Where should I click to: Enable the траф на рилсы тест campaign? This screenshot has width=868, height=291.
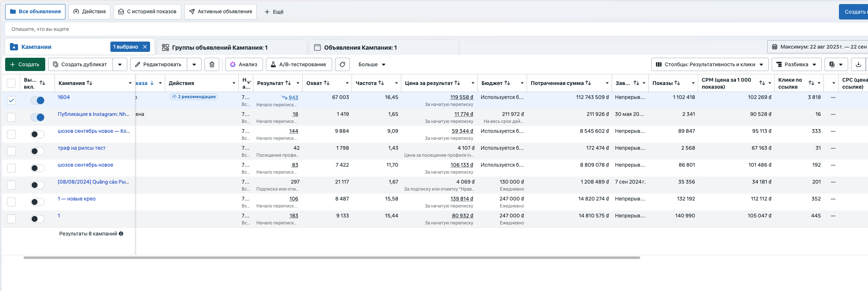coord(38,151)
